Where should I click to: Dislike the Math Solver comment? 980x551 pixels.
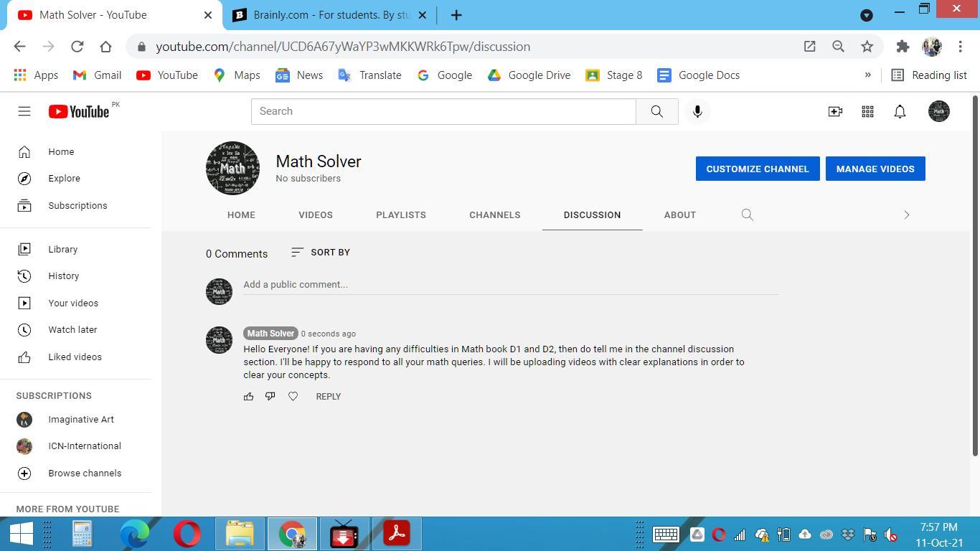(270, 396)
